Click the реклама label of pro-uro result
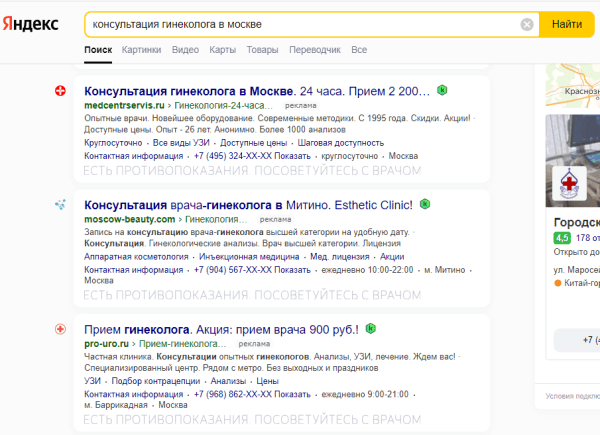Screen dimensions: 600x435 tap(254, 344)
